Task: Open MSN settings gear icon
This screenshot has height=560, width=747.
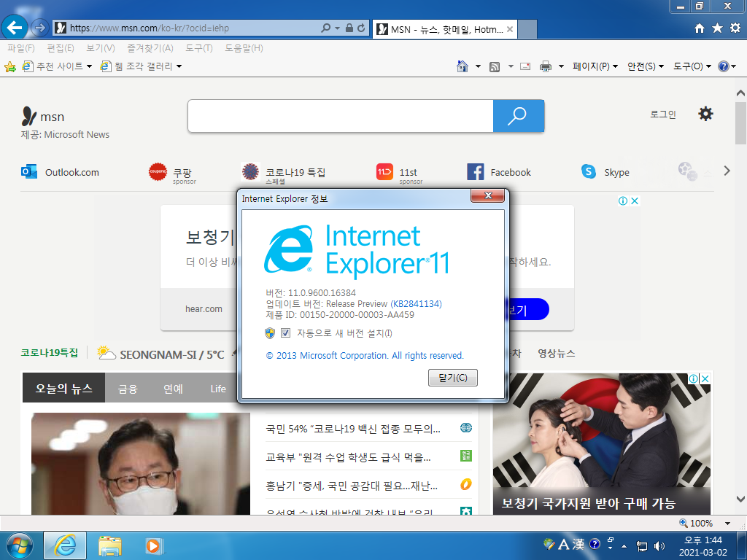Action: pyautogui.click(x=705, y=114)
